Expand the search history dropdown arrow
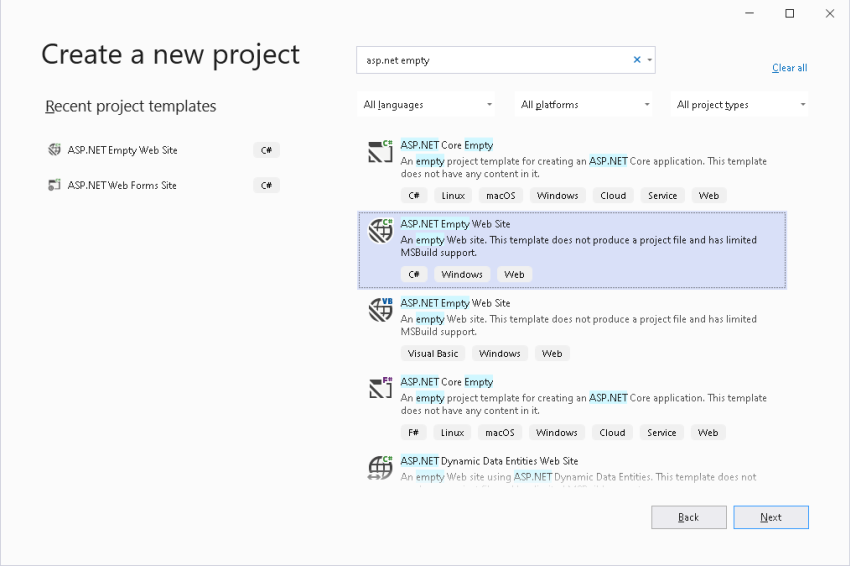850x566 pixels. point(649,60)
